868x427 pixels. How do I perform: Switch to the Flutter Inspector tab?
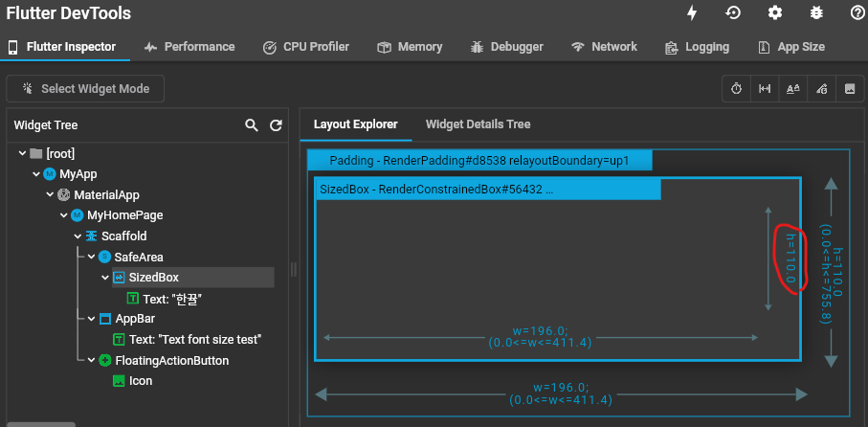(65, 47)
